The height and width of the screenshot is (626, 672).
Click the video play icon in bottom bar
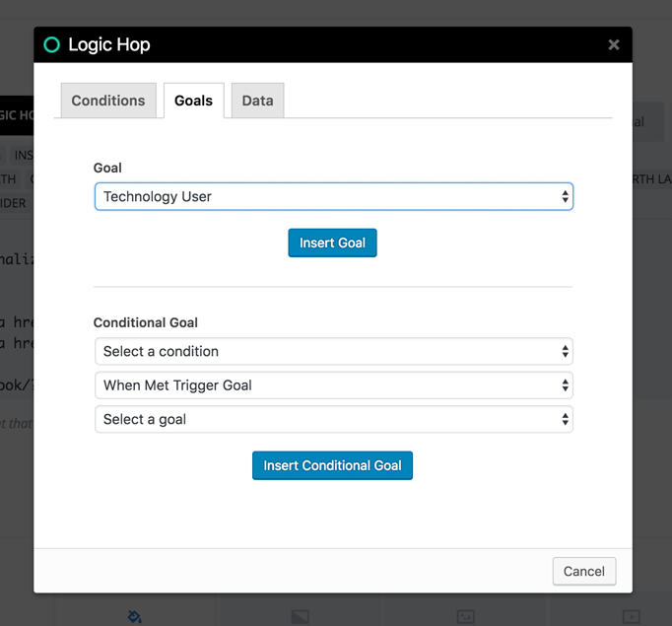click(x=632, y=617)
